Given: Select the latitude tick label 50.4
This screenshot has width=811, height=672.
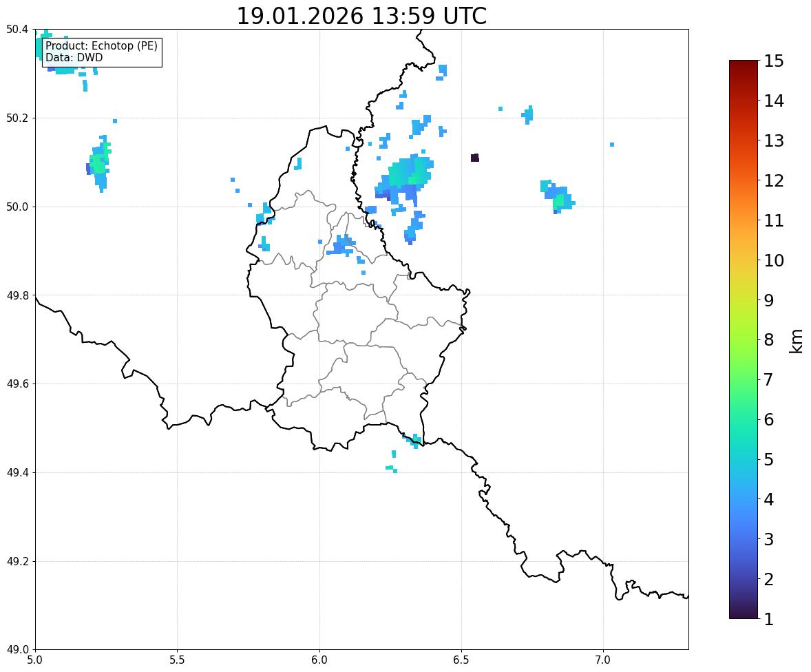Looking at the screenshot, I should pos(17,30).
